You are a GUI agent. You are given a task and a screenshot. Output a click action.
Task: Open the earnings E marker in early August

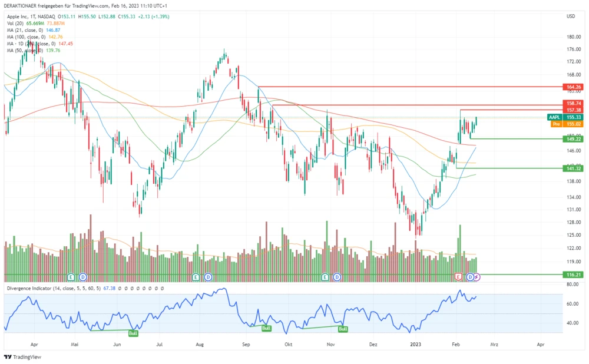point(196,276)
